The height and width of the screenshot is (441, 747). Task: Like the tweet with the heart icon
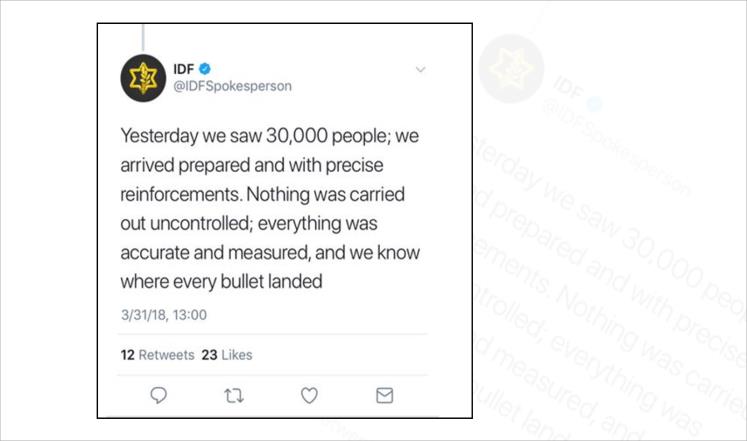tap(309, 395)
